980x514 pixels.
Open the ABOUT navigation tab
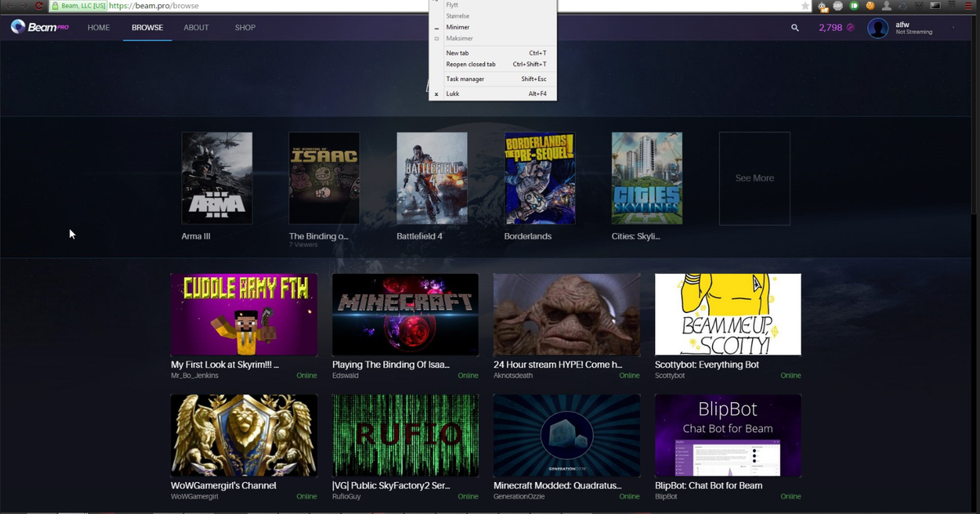(x=196, y=28)
